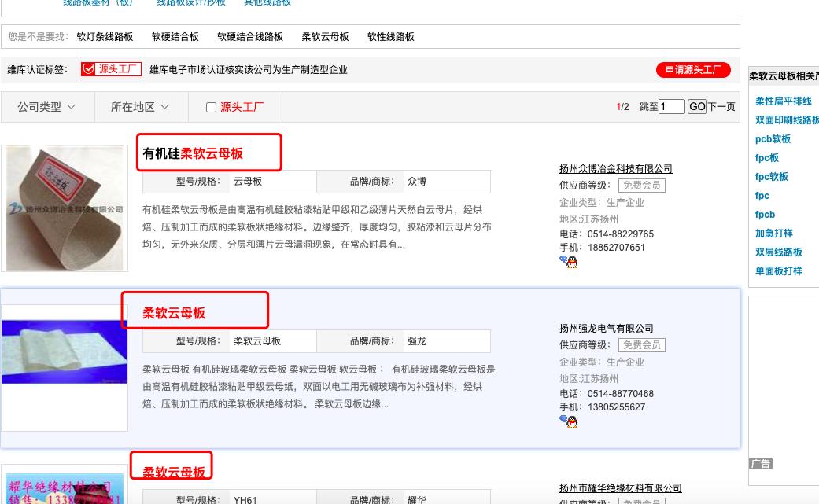Go to the next page via 下一页
This screenshot has height=504, width=819.
[x=721, y=106]
